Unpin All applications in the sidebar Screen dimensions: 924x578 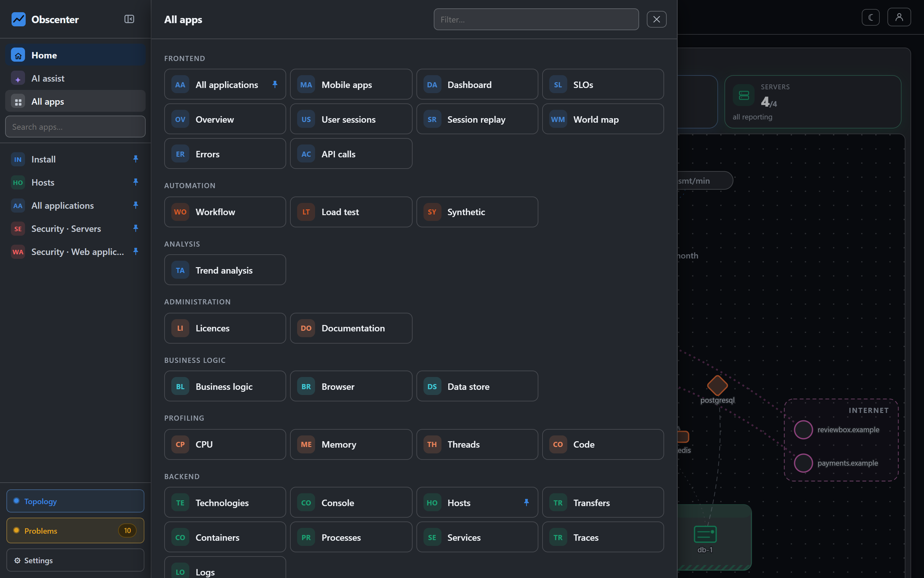[x=135, y=205]
